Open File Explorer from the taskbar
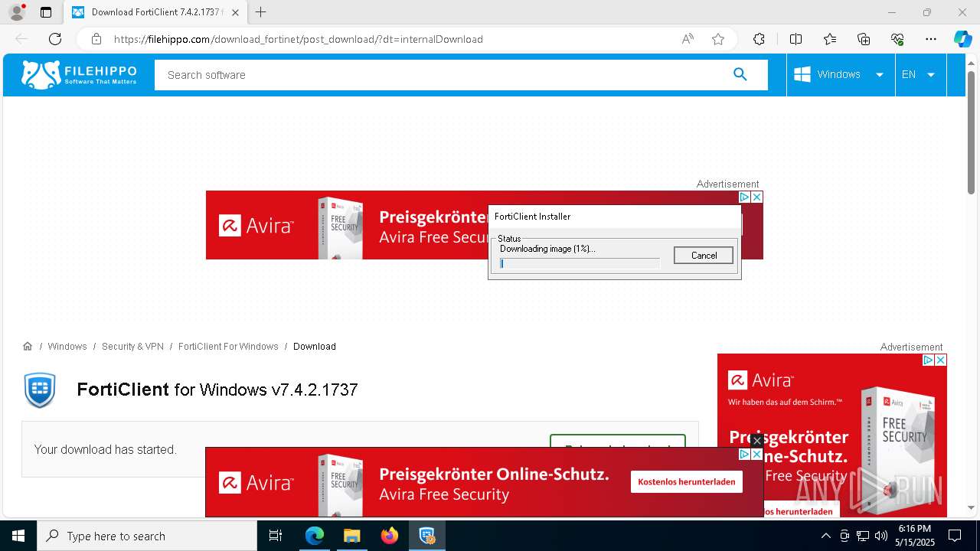The height and width of the screenshot is (551, 980). (x=351, y=536)
